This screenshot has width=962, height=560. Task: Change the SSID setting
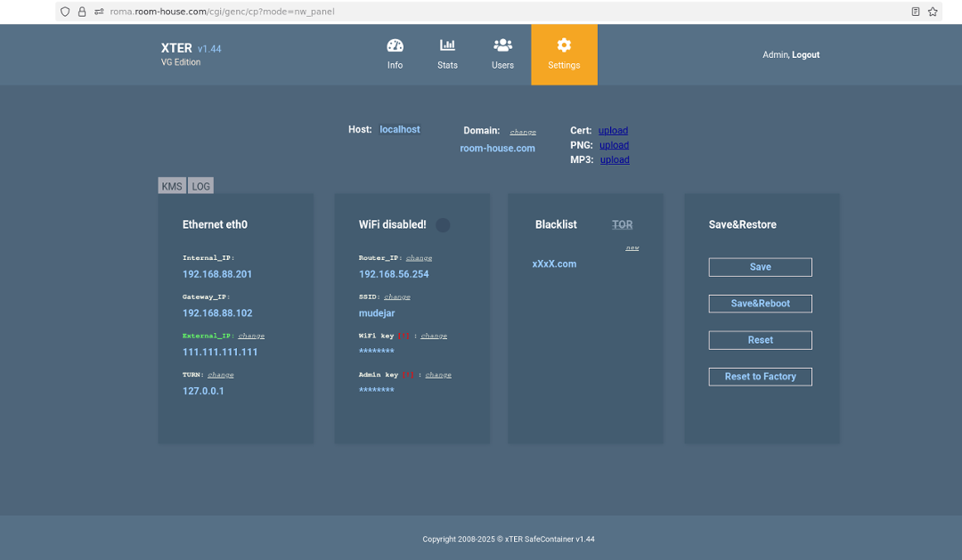click(x=397, y=296)
